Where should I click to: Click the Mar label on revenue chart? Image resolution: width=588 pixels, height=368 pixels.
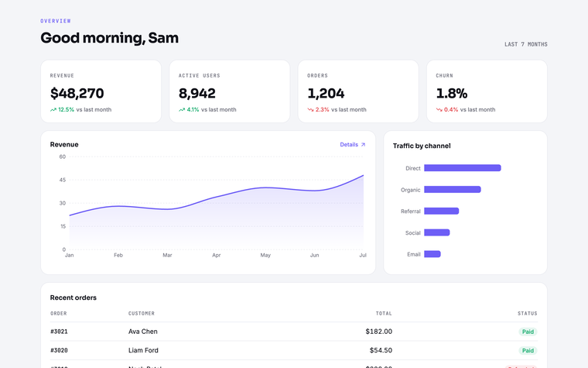pyautogui.click(x=167, y=255)
